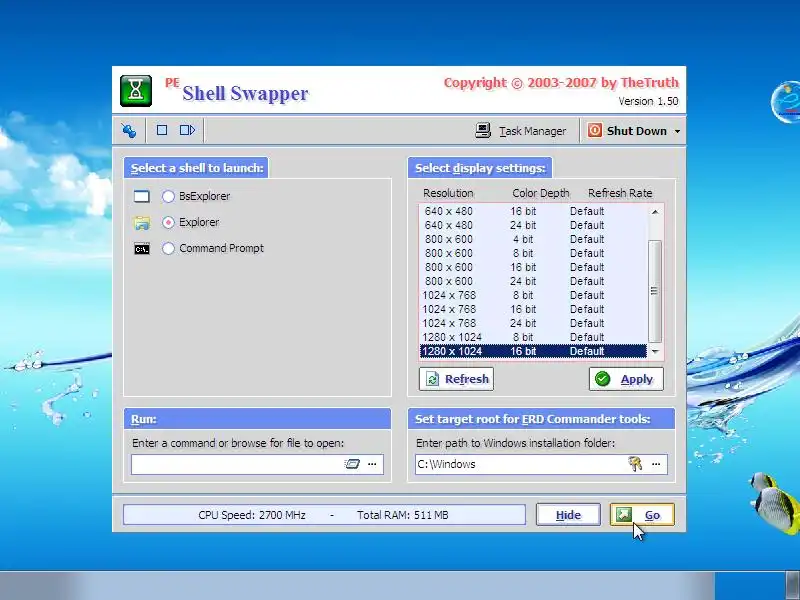
Task: Select 1024 x 768 8 bit display mode
Action: click(x=533, y=295)
